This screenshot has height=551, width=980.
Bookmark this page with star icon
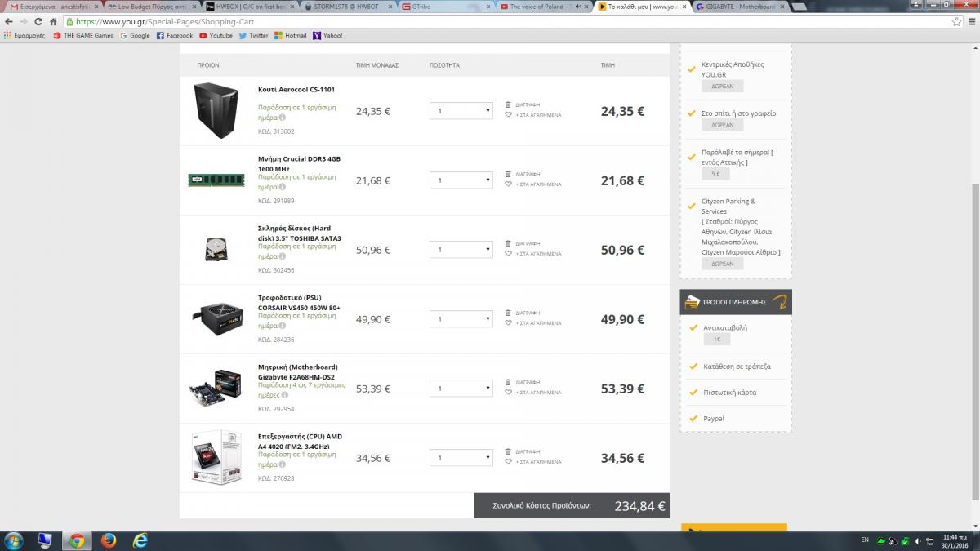pyautogui.click(x=955, y=21)
